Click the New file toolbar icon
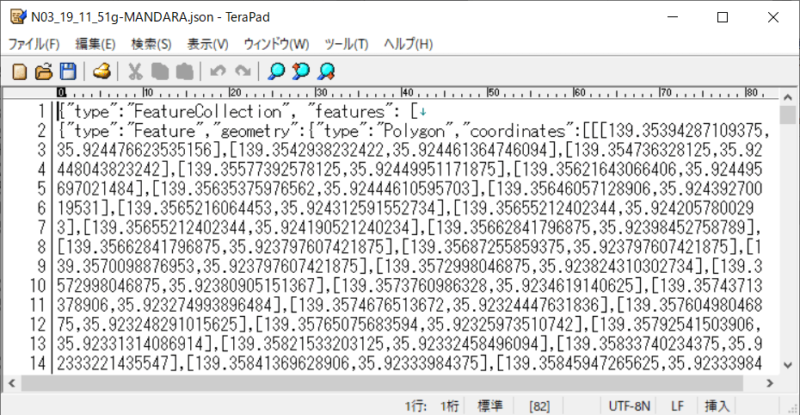Image resolution: width=800 pixels, height=415 pixels. pyautogui.click(x=19, y=71)
